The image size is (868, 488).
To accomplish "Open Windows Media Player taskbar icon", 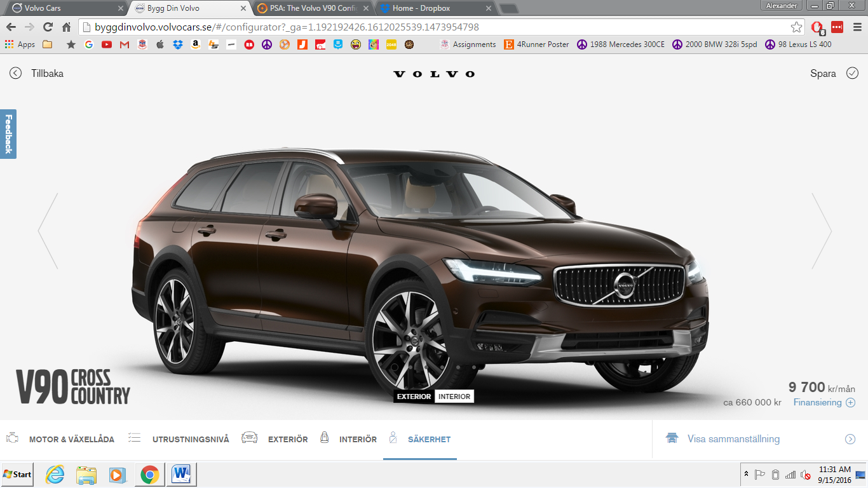I will (x=117, y=475).
